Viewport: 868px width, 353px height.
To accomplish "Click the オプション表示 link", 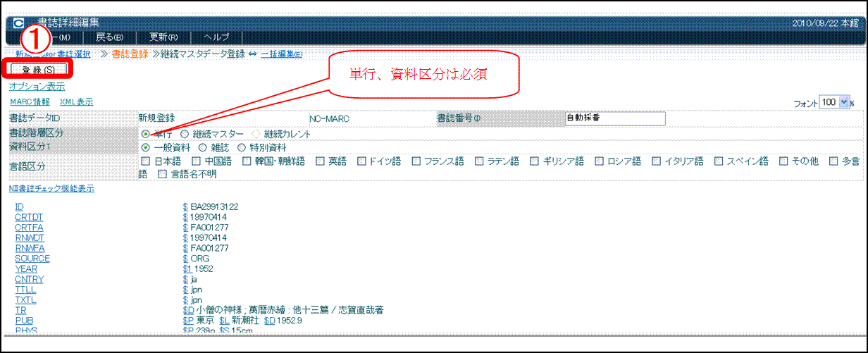I will point(37,87).
